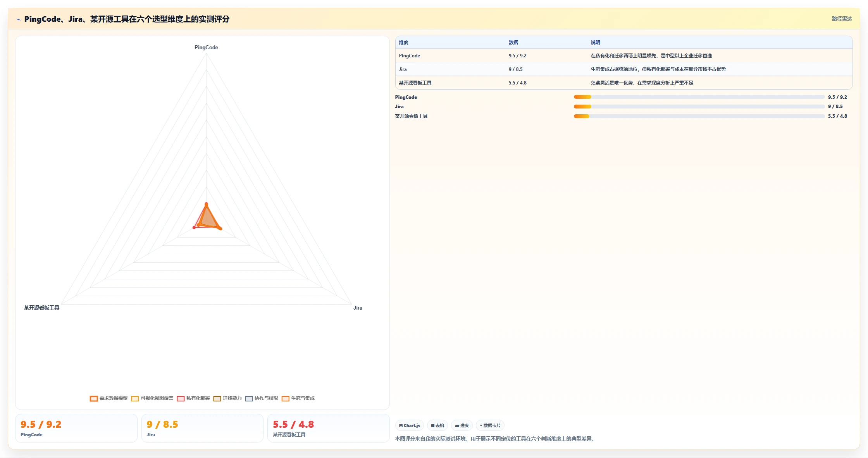The image size is (868, 458).
Task: Click the PingCode label beside progress bar
Action: [x=406, y=97]
